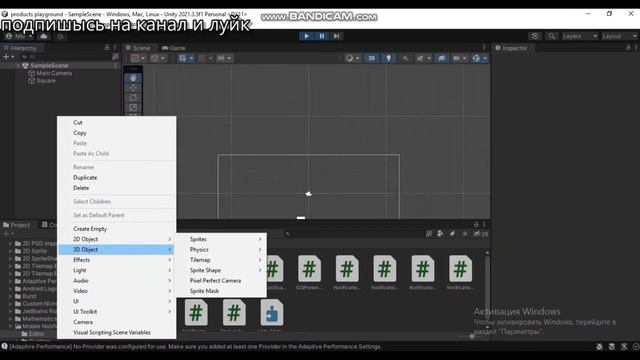The width and height of the screenshot is (640, 360).
Task: Open the Sprites submenu
Action: [x=221, y=239]
